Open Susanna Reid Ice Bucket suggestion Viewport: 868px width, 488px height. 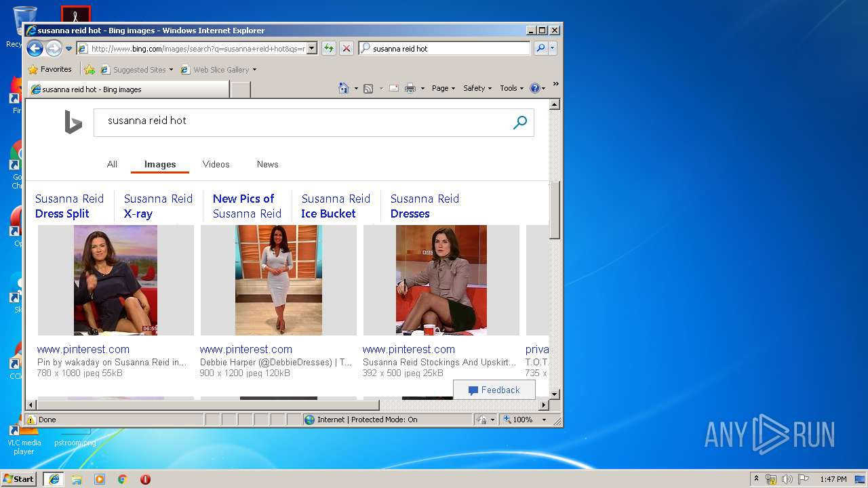tap(336, 206)
